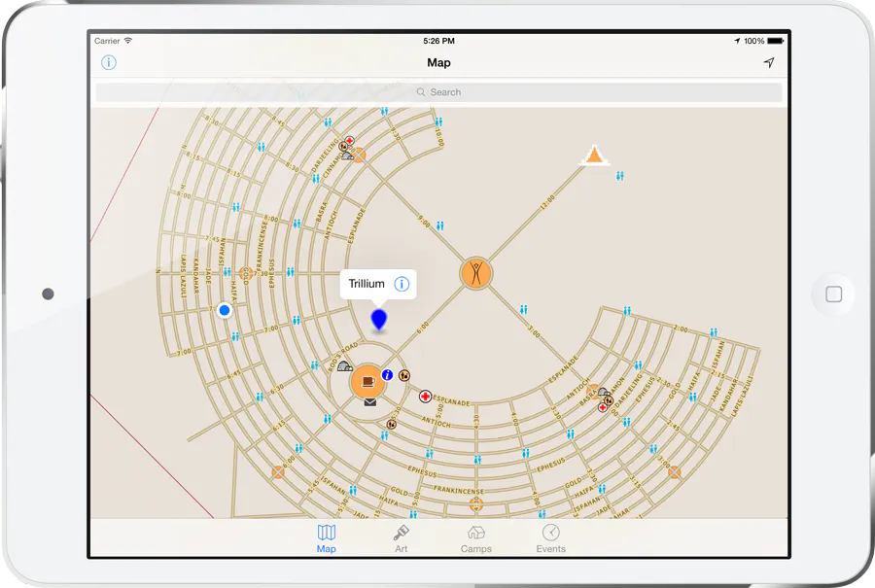Select the ranger icon on the 5:30 road
Image resolution: width=875 pixels, height=588 pixels.
392,425
